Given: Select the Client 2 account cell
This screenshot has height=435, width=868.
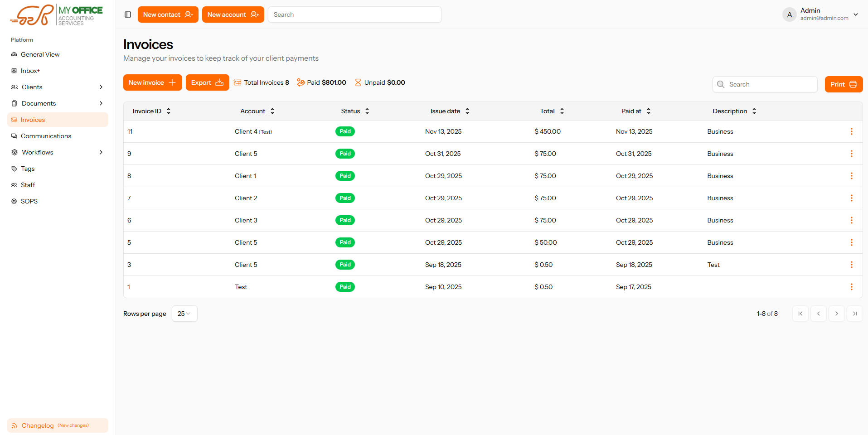Looking at the screenshot, I should [246, 198].
